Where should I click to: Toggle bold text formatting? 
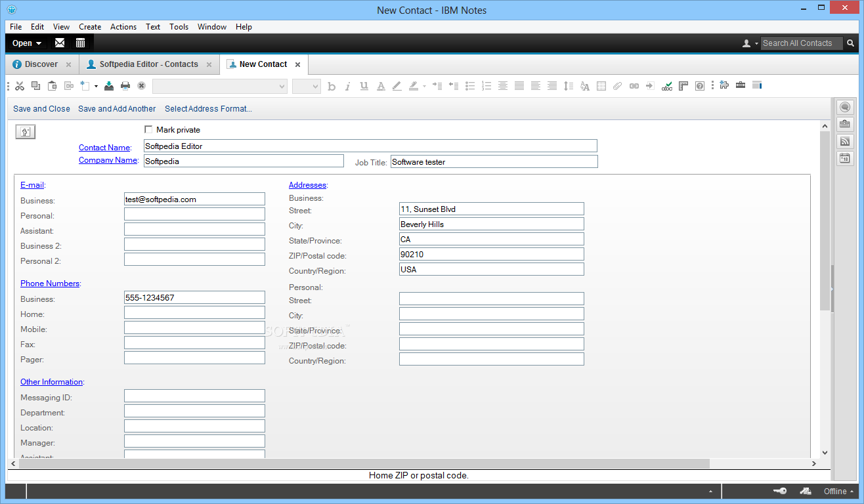(x=332, y=86)
